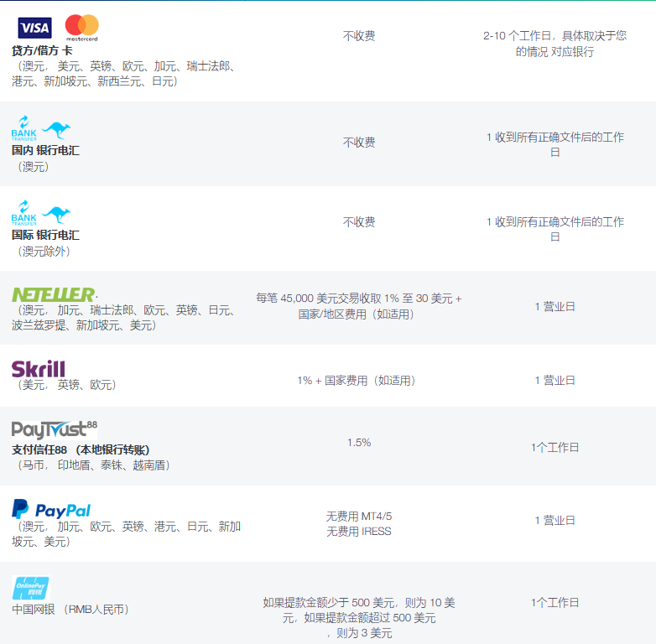
Task: Select the 国际 银行电汇 heading
Action: click(45, 235)
